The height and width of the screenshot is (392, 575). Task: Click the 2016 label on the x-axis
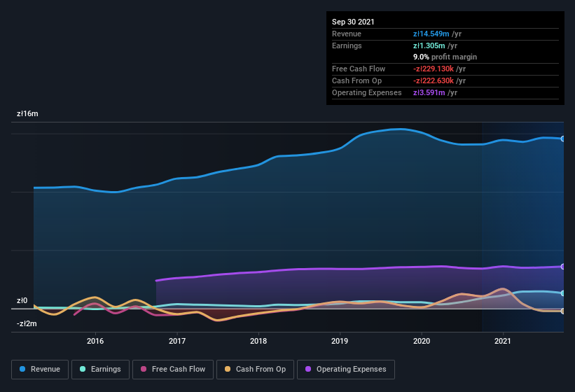pos(95,341)
